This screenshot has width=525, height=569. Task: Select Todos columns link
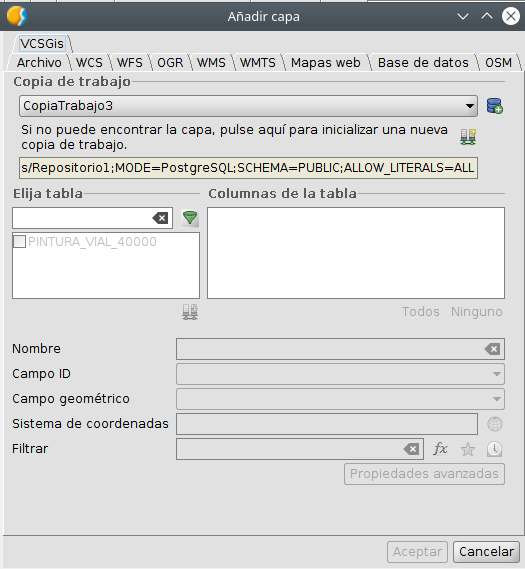click(421, 312)
